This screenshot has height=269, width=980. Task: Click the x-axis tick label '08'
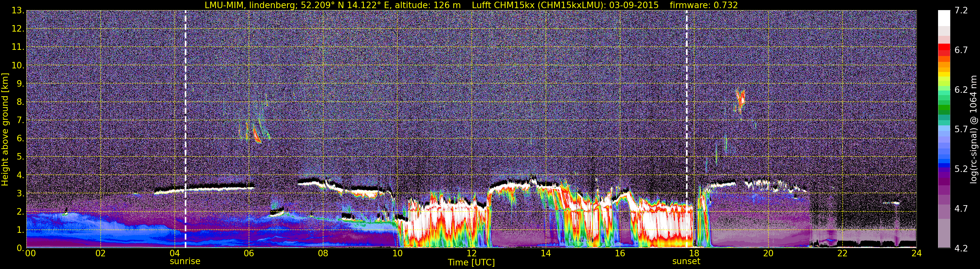coord(323,254)
